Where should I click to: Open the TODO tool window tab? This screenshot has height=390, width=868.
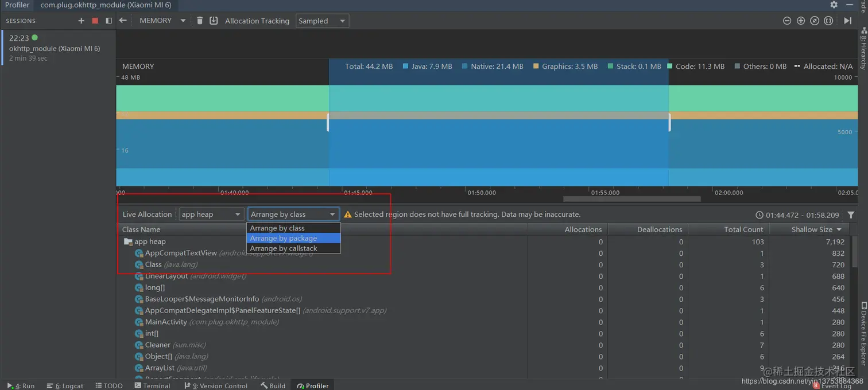click(109, 385)
